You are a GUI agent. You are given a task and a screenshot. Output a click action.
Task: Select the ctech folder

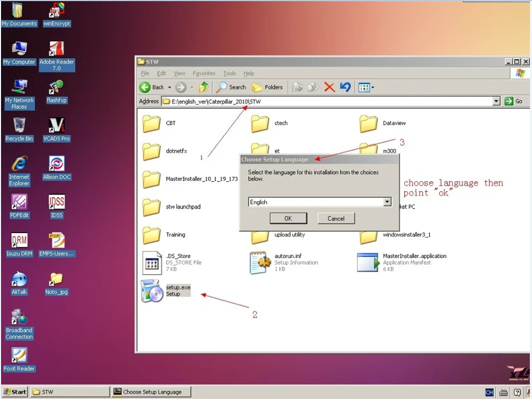tap(270, 123)
